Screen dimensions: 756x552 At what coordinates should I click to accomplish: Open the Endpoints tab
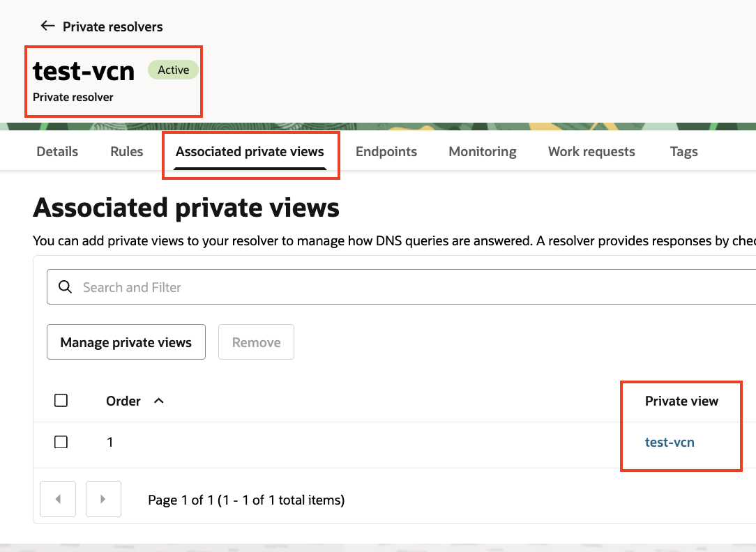point(386,152)
